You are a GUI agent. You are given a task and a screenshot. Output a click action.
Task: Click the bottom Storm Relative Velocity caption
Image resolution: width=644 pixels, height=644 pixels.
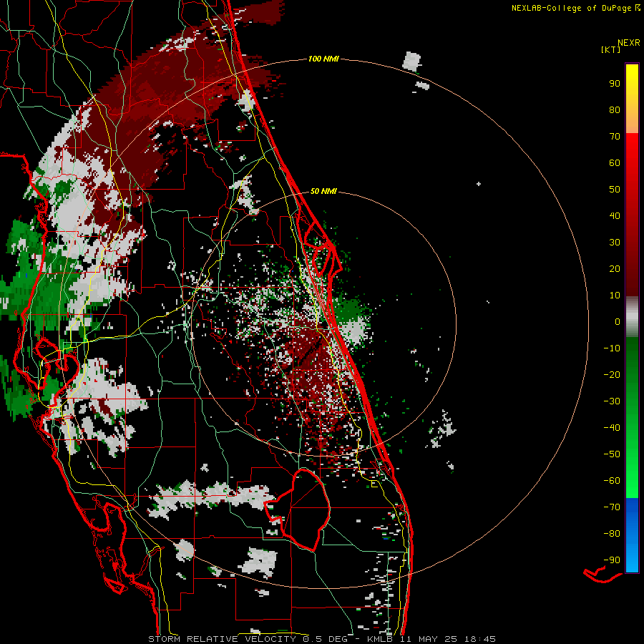click(322, 639)
